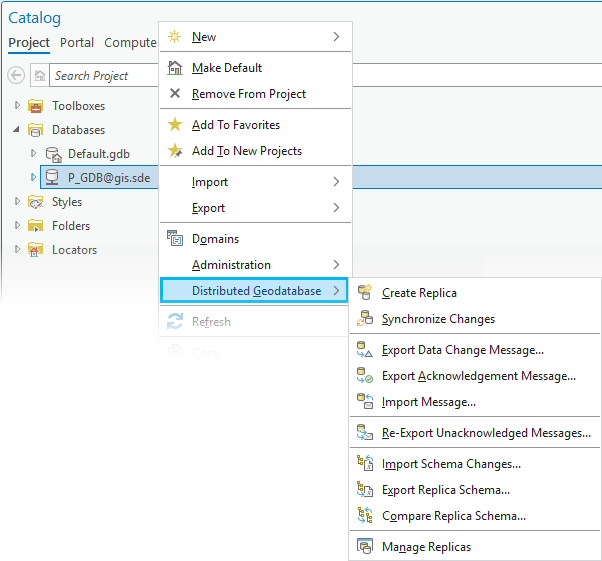The image size is (602, 561).
Task: Click the Create Replica icon
Action: (x=364, y=293)
